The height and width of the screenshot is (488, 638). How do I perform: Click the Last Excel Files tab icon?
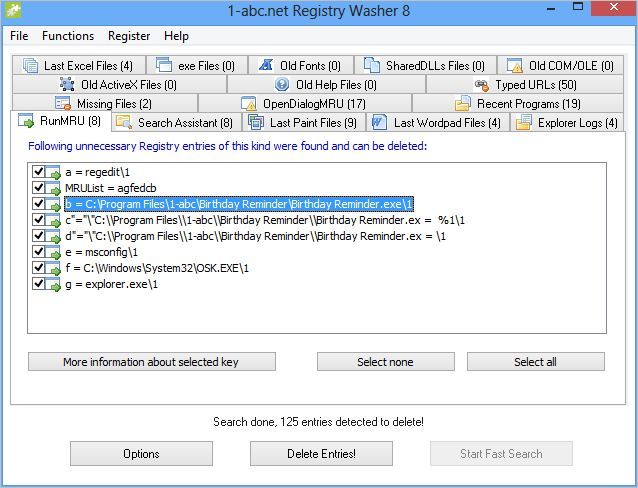click(x=31, y=65)
